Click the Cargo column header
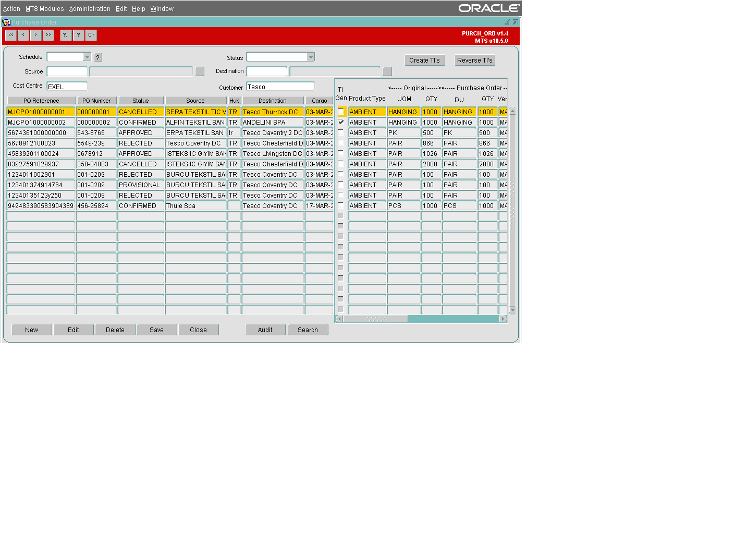 320,101
